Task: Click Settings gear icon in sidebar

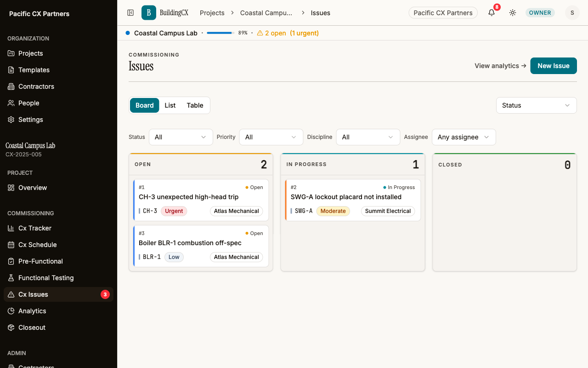Action: 11,120
